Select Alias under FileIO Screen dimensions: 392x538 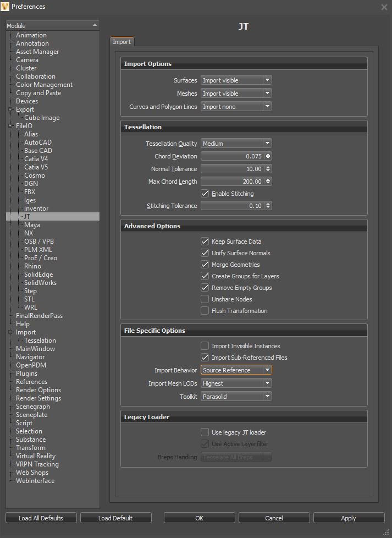click(x=31, y=134)
